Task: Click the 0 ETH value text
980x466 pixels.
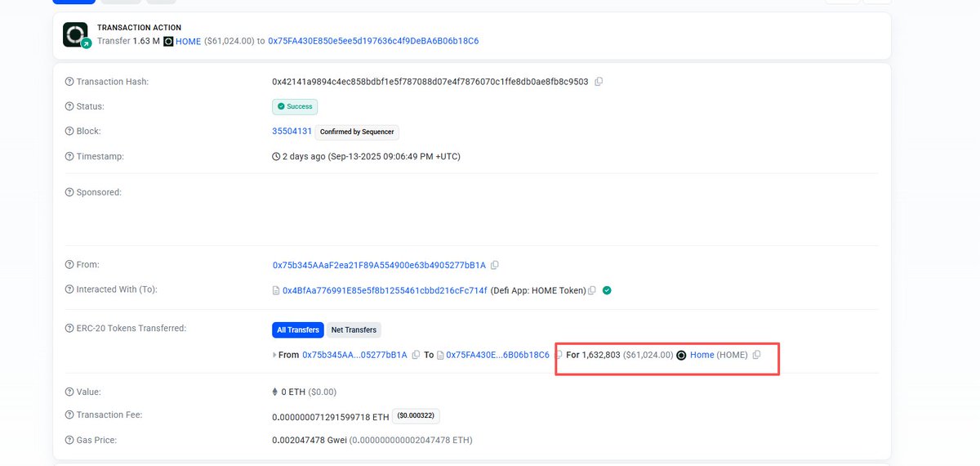Action: point(294,392)
